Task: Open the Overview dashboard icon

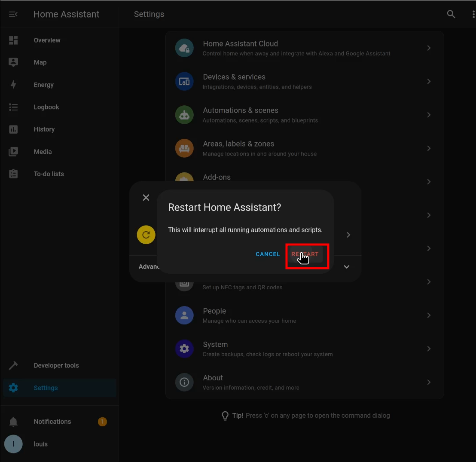Action: (x=13, y=40)
